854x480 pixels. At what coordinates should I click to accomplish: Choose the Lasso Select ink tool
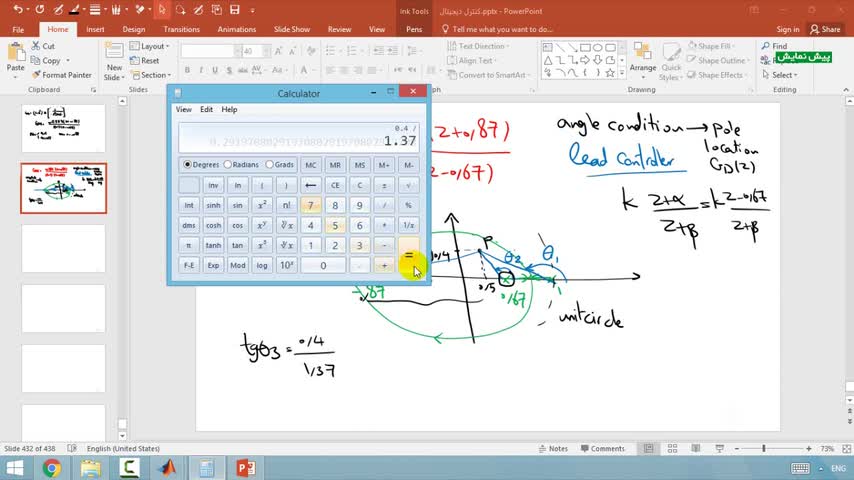tap(180, 10)
